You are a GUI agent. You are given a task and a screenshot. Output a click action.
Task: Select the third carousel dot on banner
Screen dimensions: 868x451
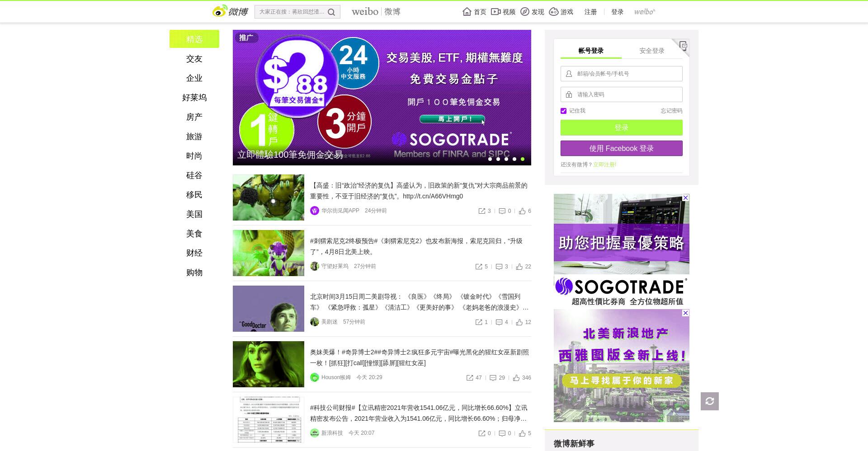coord(506,159)
